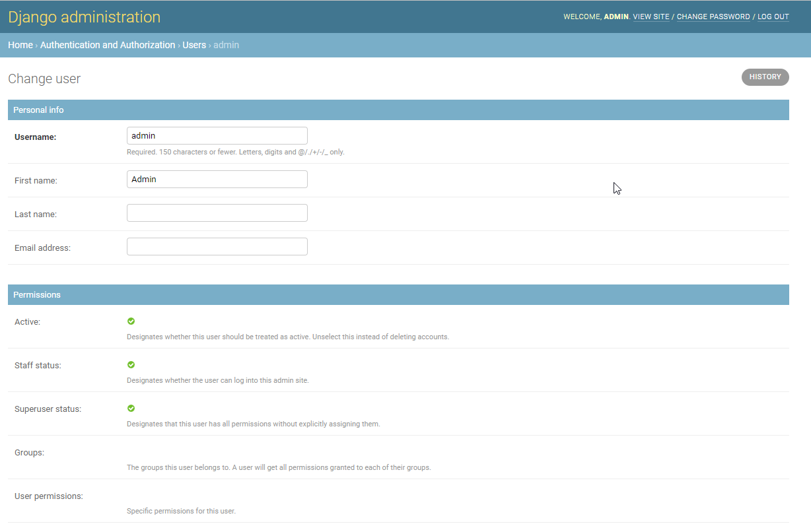Click 'Designates whether the user can log into' text
Image resolution: width=811 pixels, height=532 pixels.
(218, 380)
